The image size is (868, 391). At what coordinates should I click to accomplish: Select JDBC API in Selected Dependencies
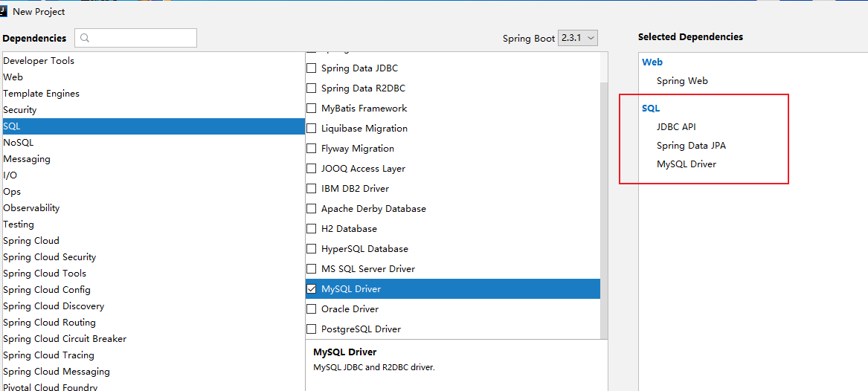(676, 126)
